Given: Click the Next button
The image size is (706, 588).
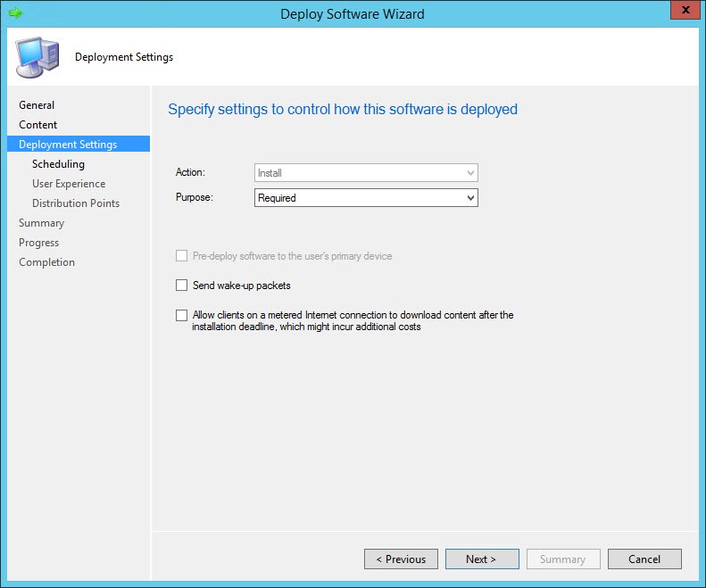Looking at the screenshot, I should coord(482,559).
